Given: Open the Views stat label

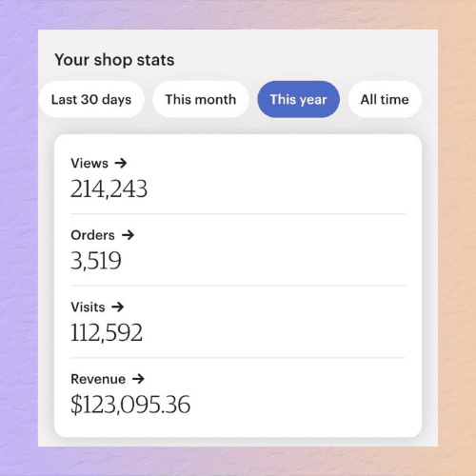Looking at the screenshot, I should (89, 163).
